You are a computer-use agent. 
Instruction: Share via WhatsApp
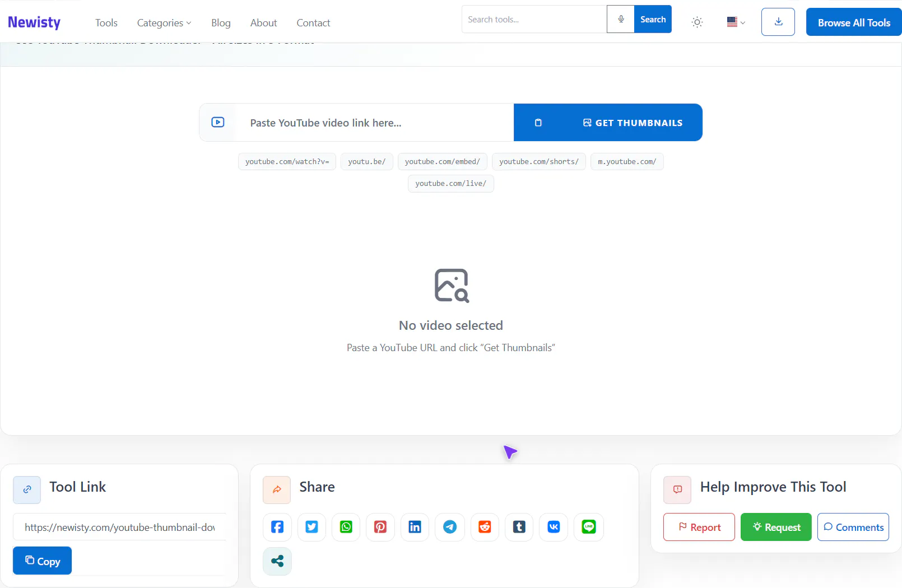coord(346,527)
